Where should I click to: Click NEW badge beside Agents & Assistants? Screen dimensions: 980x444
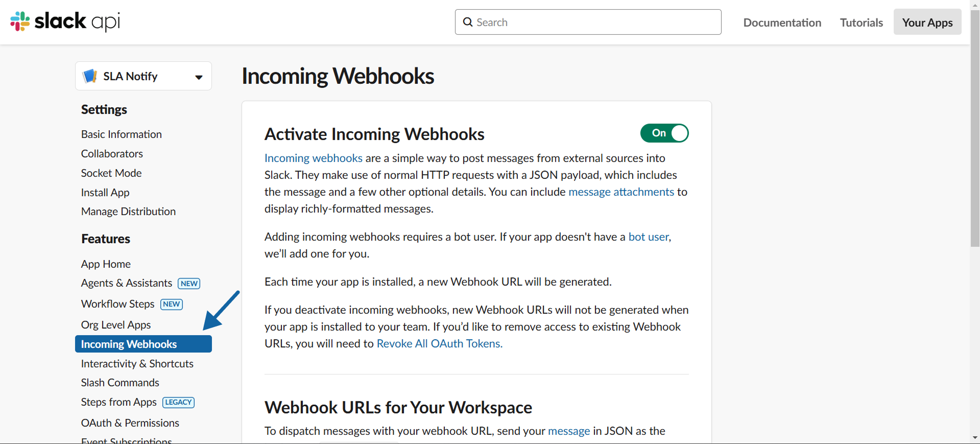[189, 284]
